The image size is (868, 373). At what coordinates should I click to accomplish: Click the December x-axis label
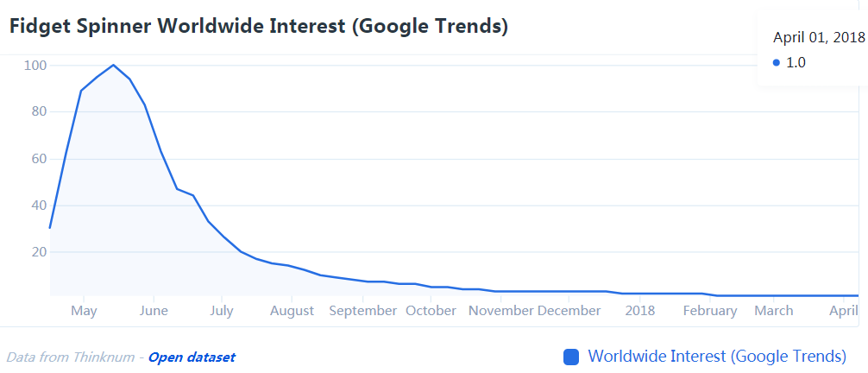(x=569, y=310)
